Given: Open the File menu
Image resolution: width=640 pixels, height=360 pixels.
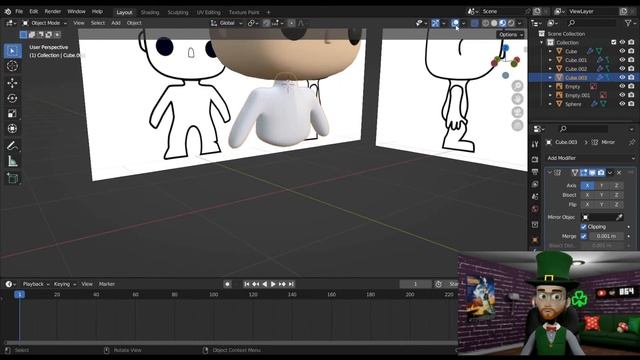Looking at the screenshot, I should pos(19,11).
